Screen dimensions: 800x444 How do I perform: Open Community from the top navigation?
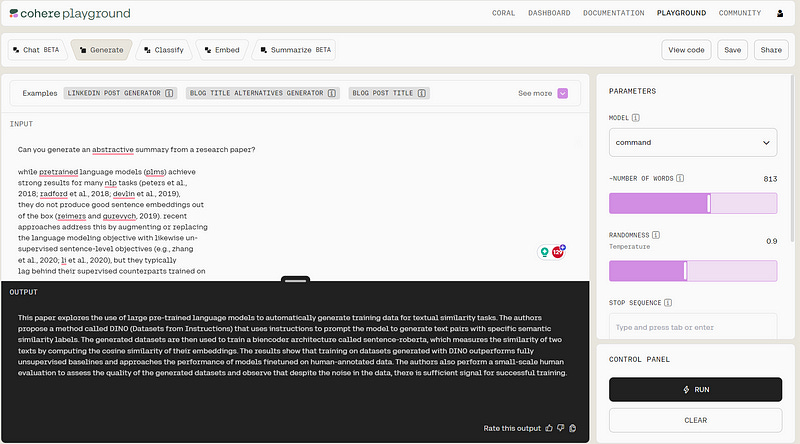click(x=740, y=13)
